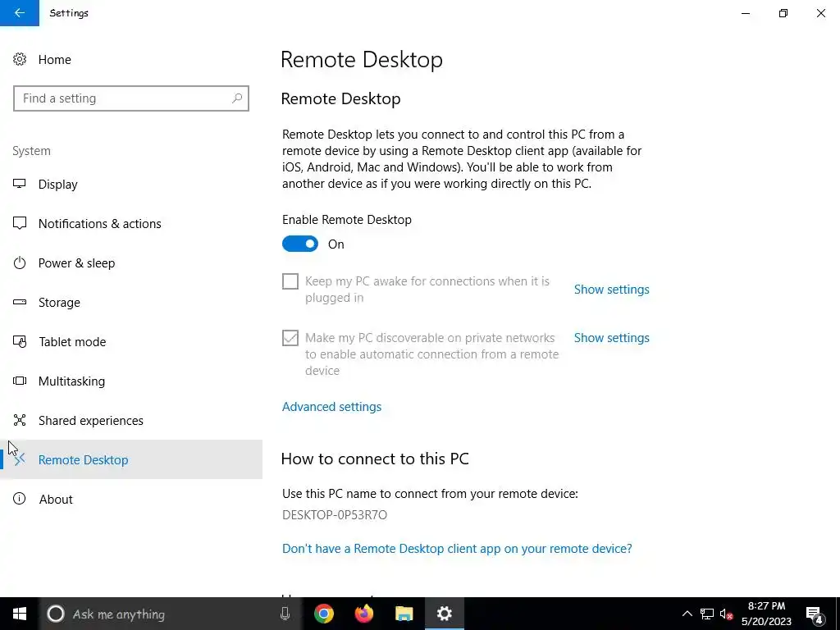Click the Home gear icon

point(20,59)
